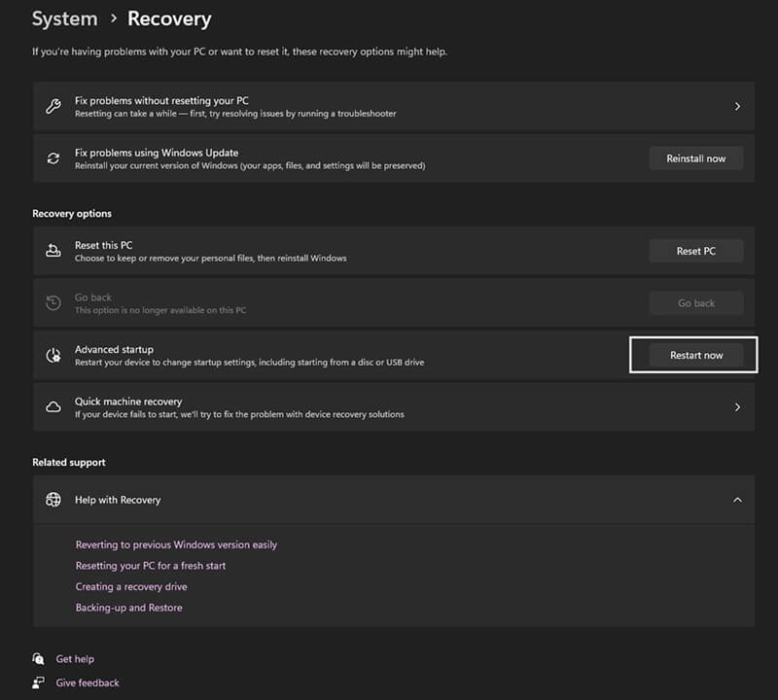778x700 pixels.
Task: Click the Windows Update sync arrows icon
Action: [x=53, y=158]
